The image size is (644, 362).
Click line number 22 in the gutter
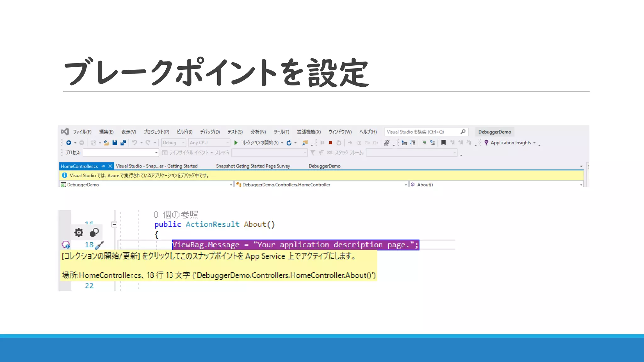click(89, 286)
